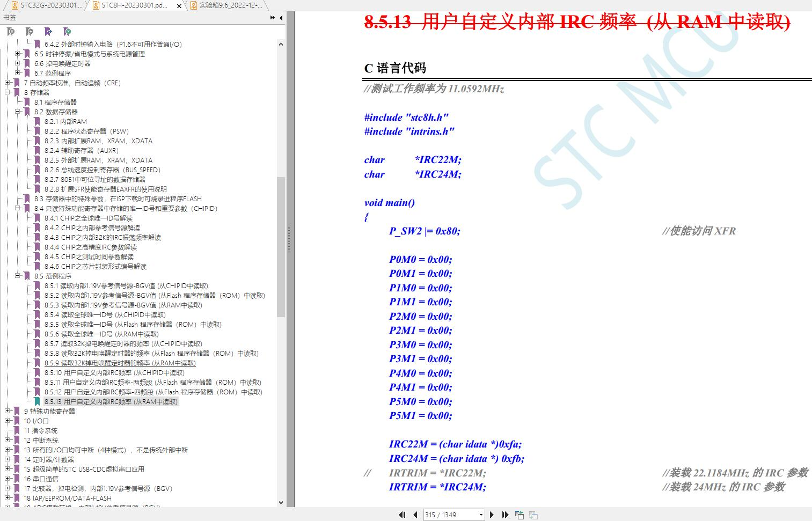
Task: Click the PDF icon on 实验箱9.6 tab
Action: pyautogui.click(x=194, y=5)
